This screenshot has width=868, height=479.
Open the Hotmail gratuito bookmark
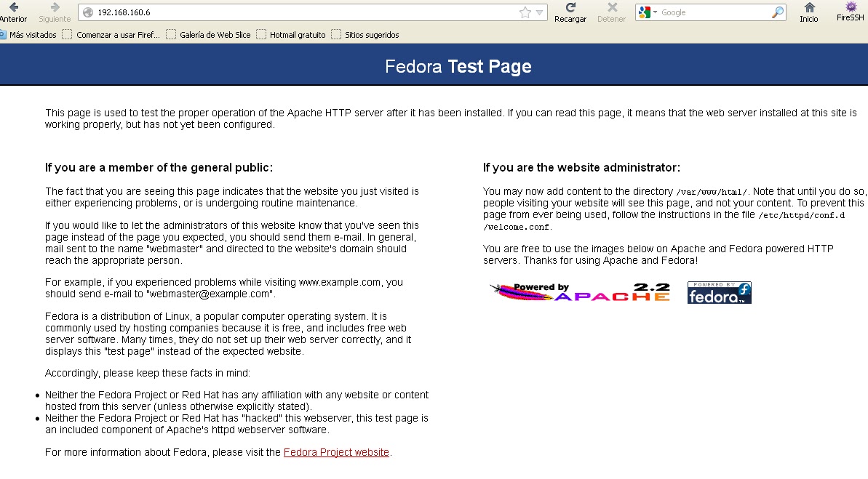point(290,35)
